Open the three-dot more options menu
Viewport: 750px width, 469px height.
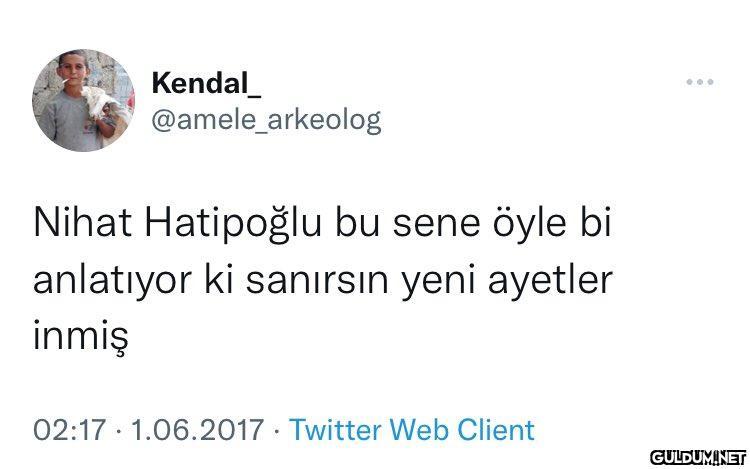coord(700,82)
